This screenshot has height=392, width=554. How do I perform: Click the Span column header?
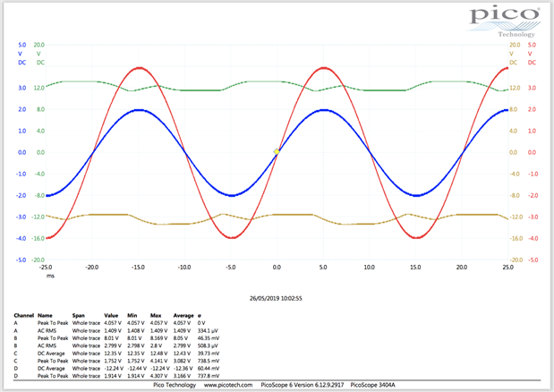click(x=81, y=316)
